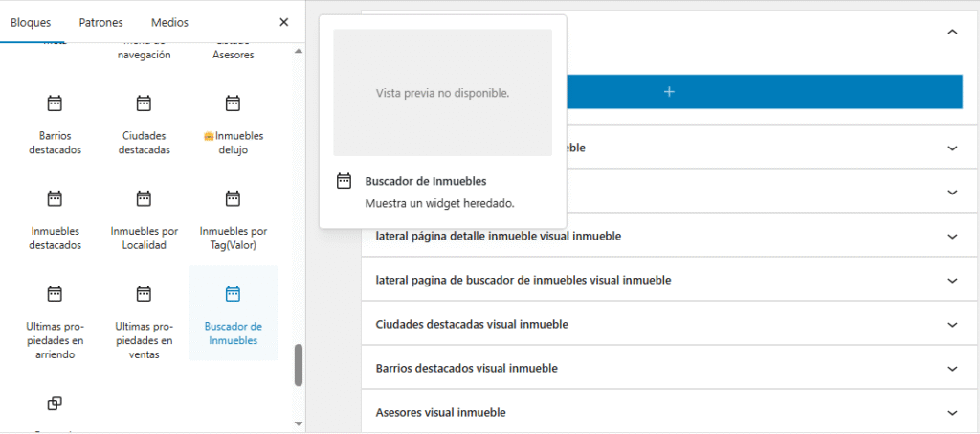The height and width of the screenshot is (434, 980).
Task: Collapse the top open widget area
Action: (952, 32)
